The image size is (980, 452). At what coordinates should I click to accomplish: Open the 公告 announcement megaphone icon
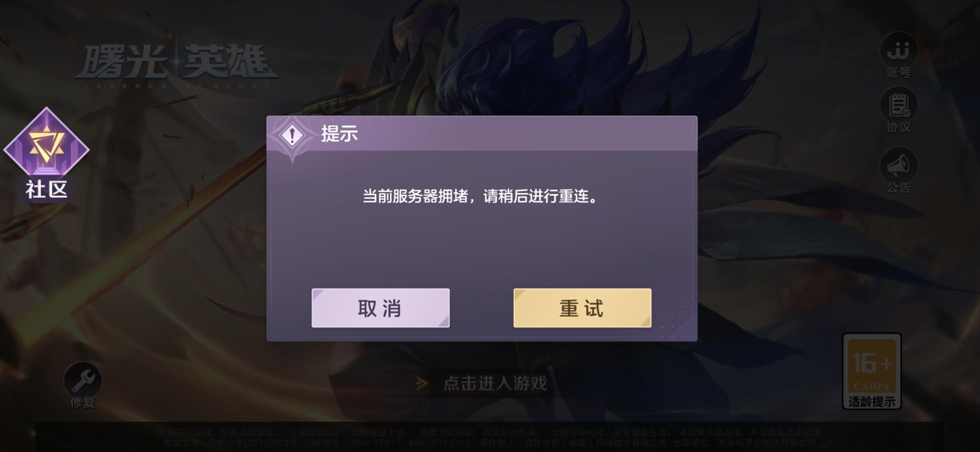(898, 166)
